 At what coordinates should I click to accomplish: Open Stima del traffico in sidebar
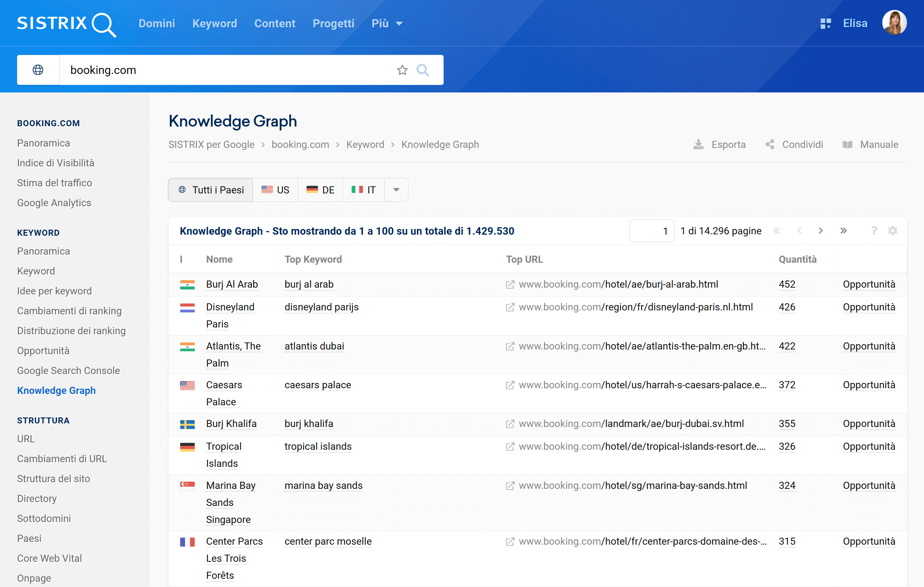[54, 183]
